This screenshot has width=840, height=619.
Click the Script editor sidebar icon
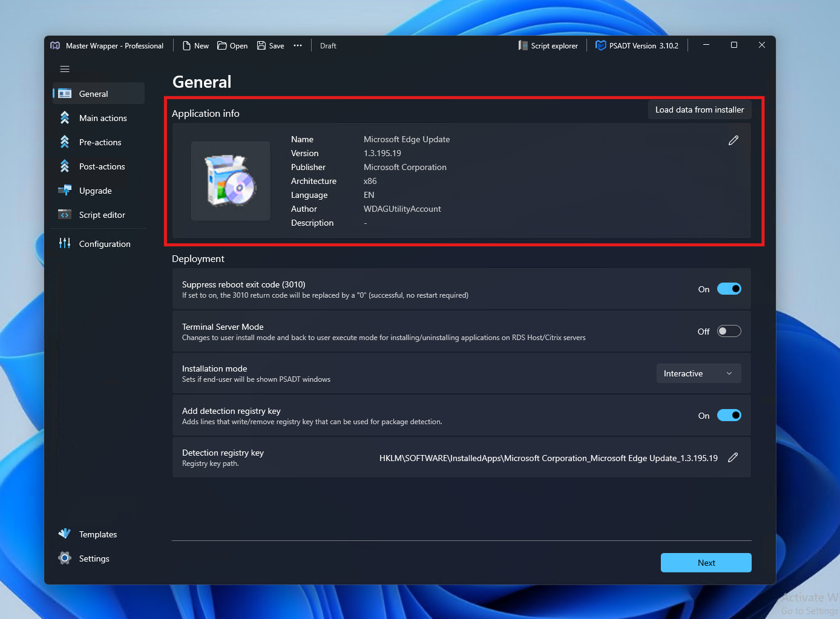click(65, 215)
